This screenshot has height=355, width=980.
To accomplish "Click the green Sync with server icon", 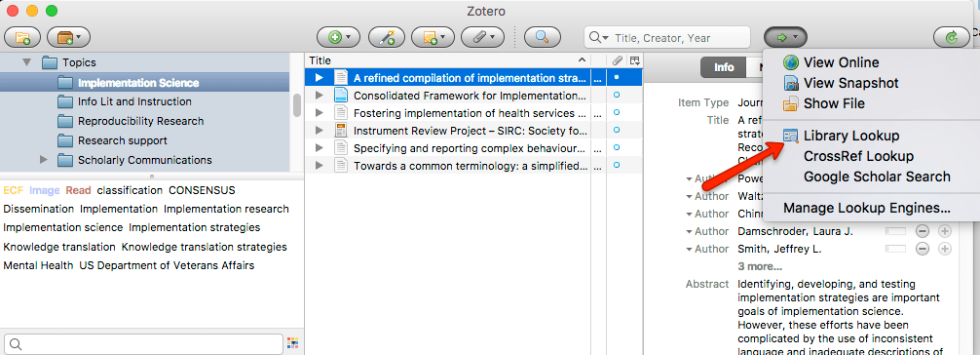I will coord(951,38).
